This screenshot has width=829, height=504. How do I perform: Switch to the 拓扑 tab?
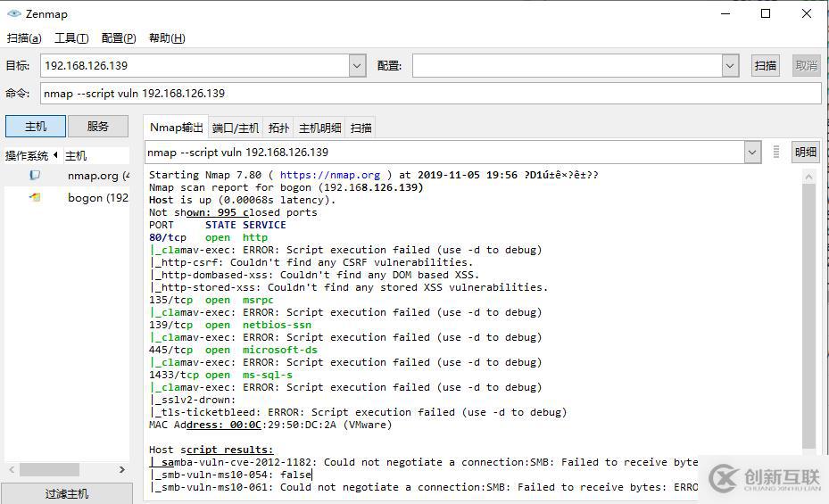click(278, 128)
